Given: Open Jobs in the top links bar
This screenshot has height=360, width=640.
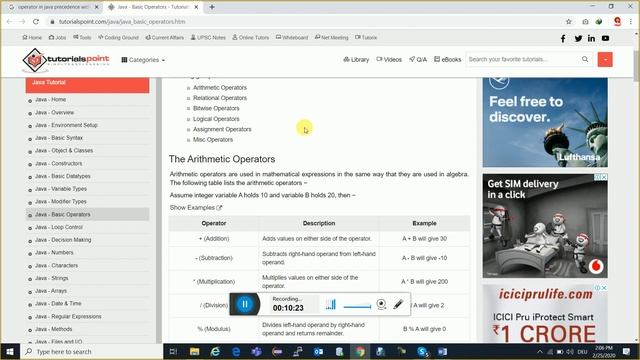Looking at the screenshot, I should 57,38.
